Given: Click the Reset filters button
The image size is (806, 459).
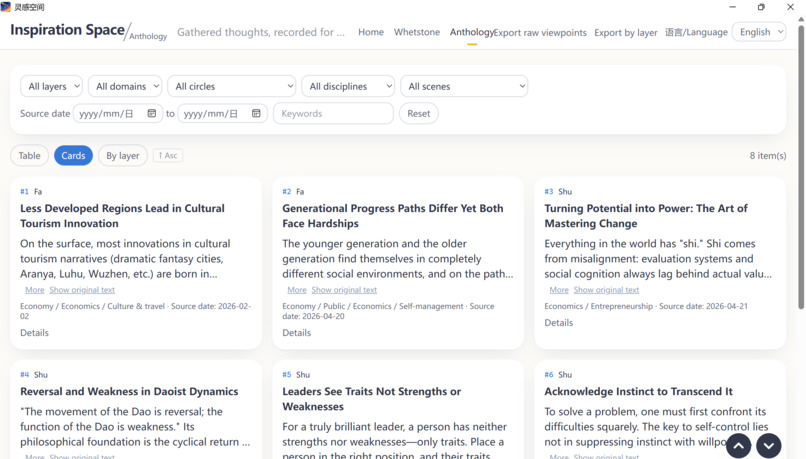Looking at the screenshot, I should tap(419, 114).
